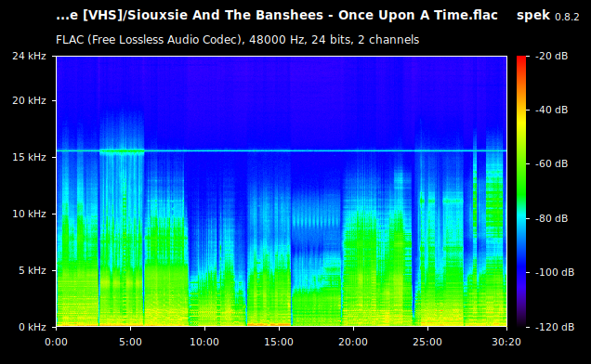Click the '-100 dB' scale label
This screenshot has height=364, width=591.
coord(555,272)
